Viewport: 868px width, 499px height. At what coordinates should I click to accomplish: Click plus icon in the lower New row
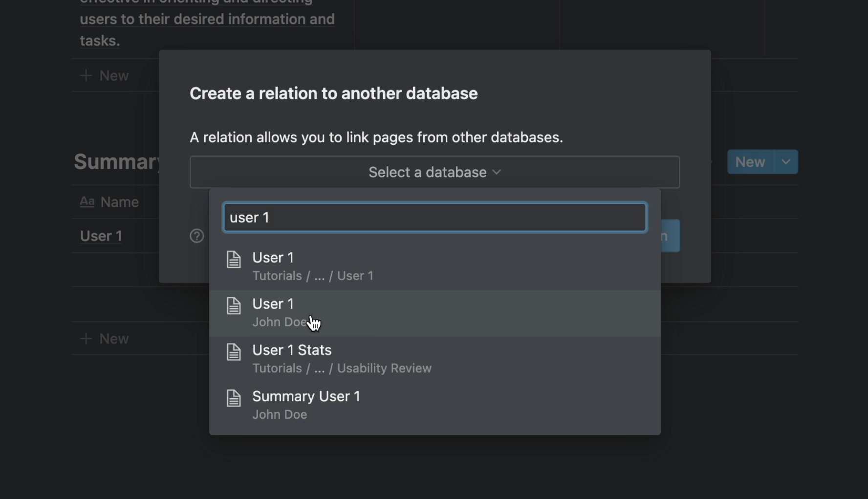86,339
